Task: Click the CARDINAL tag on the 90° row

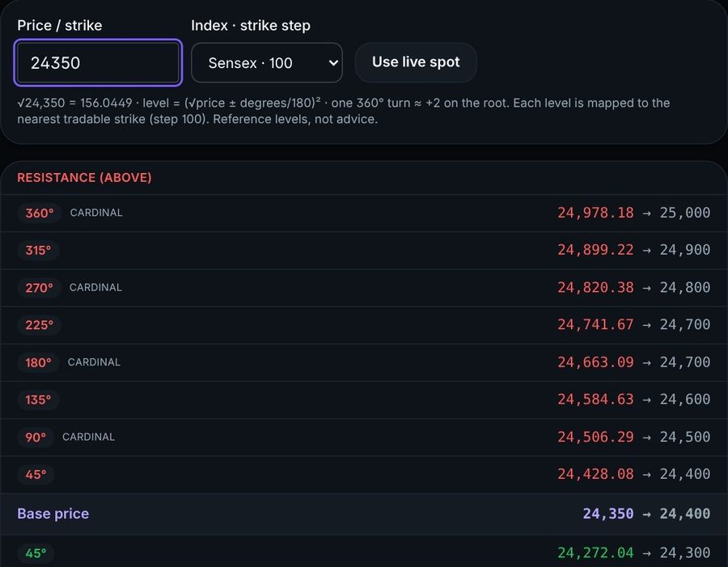Action: tap(88, 437)
